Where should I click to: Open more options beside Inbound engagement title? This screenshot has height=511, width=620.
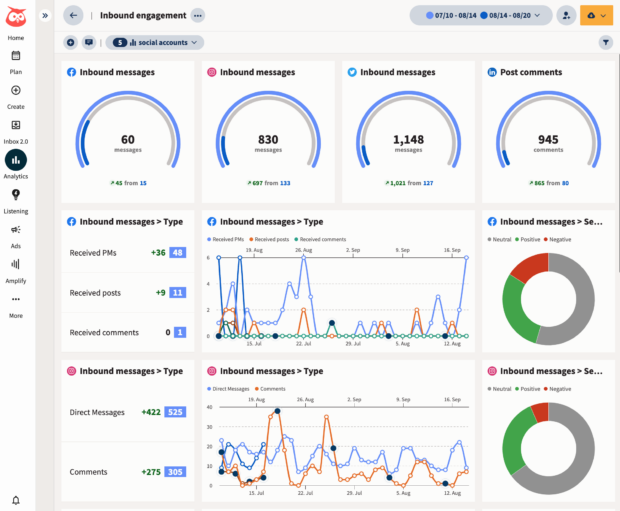point(197,16)
